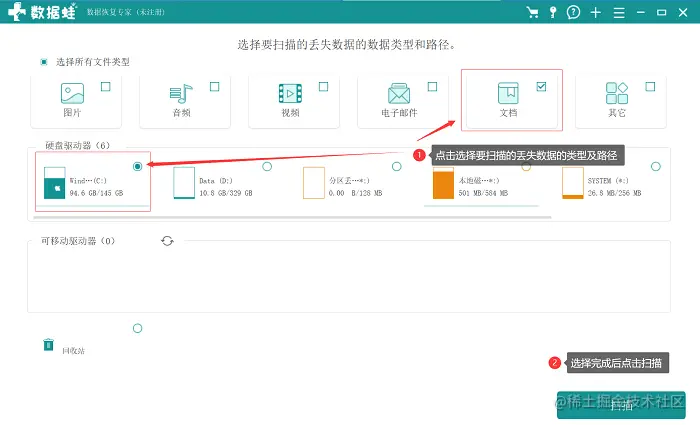Select the SYSTEM (*:) drive radio button

[656, 167]
